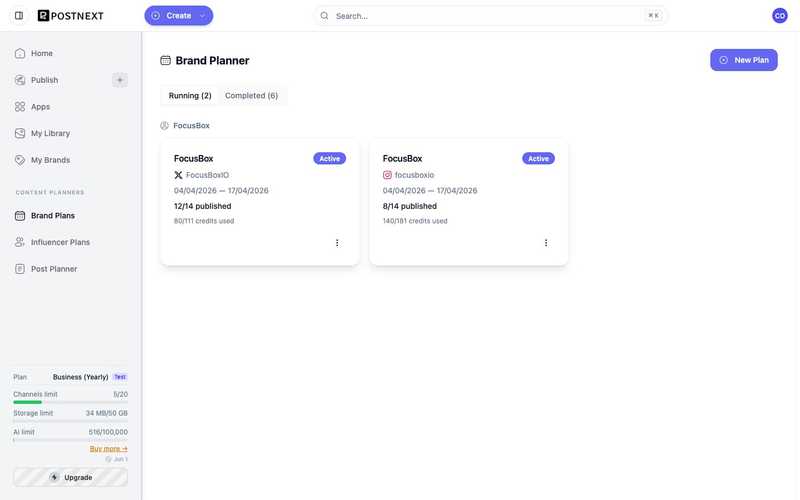
Task: Click the Publish icon
Action: click(20, 80)
